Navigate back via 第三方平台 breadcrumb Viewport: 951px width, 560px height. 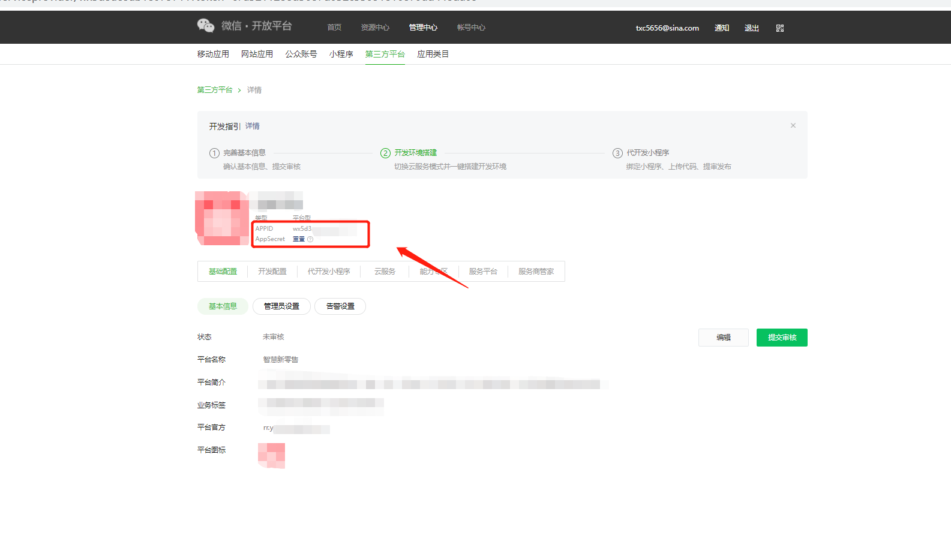(215, 90)
